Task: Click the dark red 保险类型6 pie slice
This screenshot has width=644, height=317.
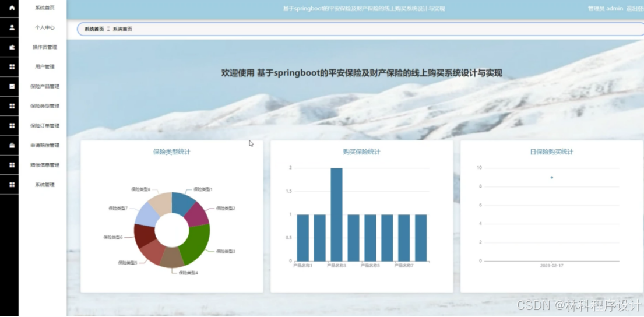Action: click(144, 235)
